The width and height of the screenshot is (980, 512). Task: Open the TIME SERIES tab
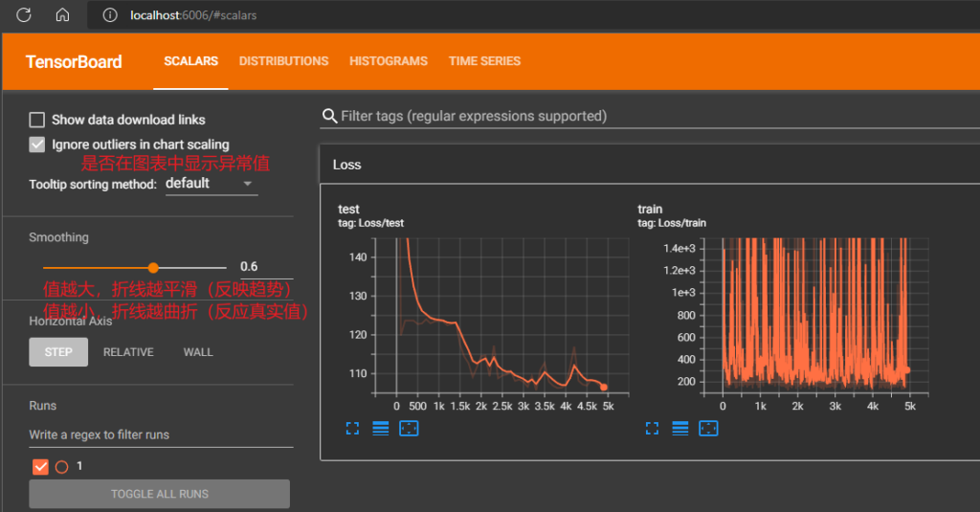tap(484, 61)
